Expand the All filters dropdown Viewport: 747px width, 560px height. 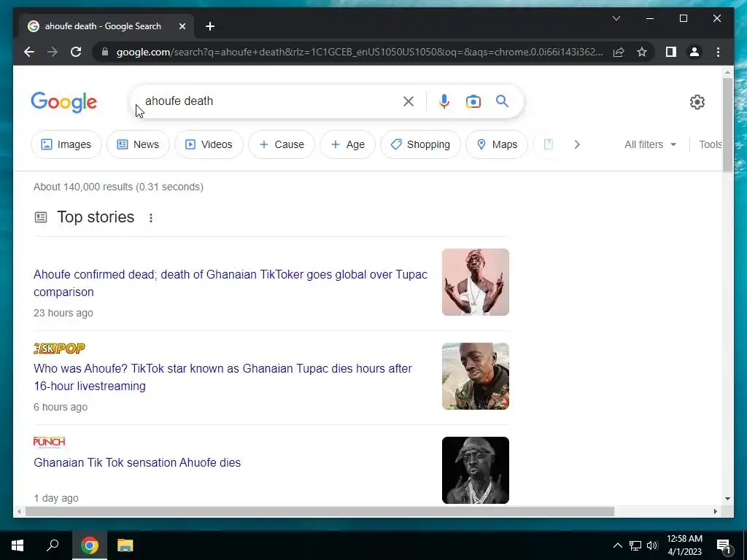click(650, 144)
